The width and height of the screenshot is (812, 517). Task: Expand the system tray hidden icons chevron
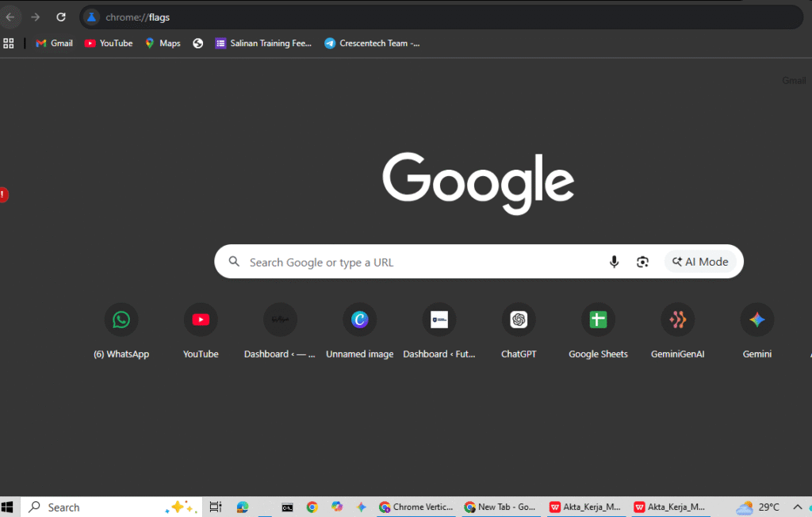click(798, 507)
